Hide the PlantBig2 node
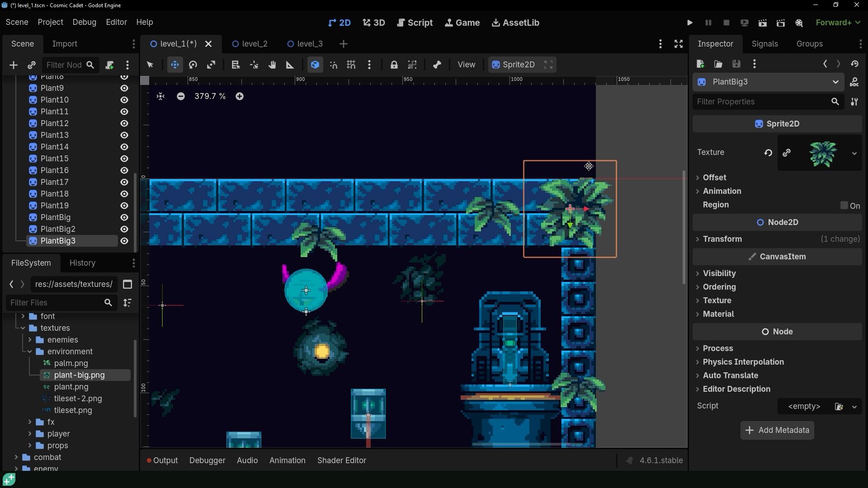This screenshot has width=868, height=488. [124, 229]
